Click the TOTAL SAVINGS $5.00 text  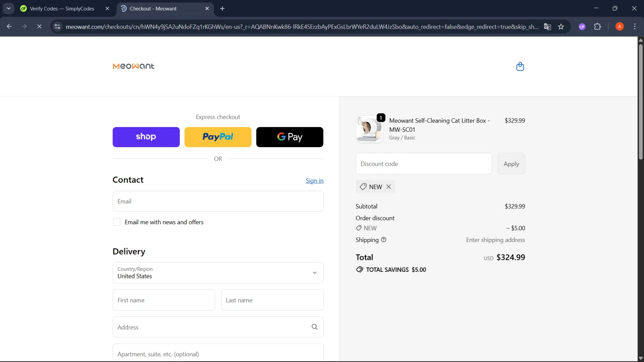[396, 270]
